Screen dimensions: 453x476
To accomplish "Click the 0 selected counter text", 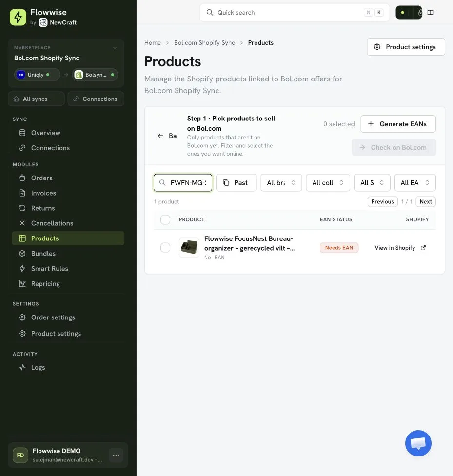I will click(339, 124).
